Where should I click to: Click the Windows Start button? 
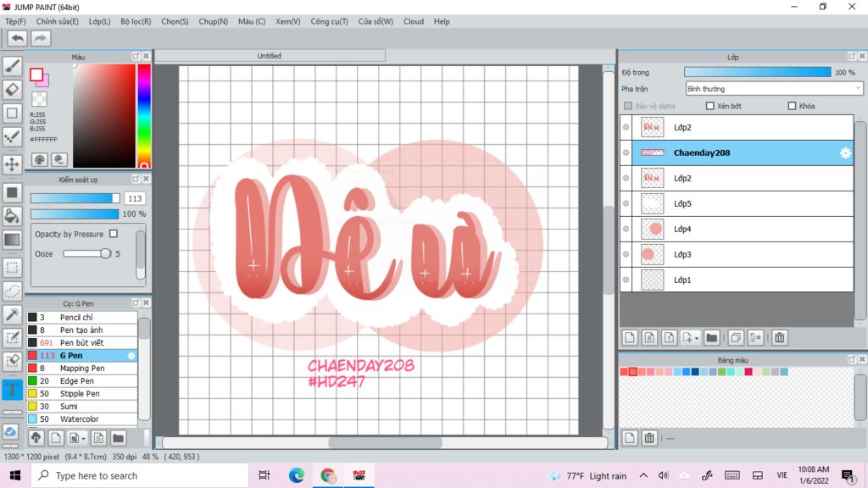[x=15, y=475]
